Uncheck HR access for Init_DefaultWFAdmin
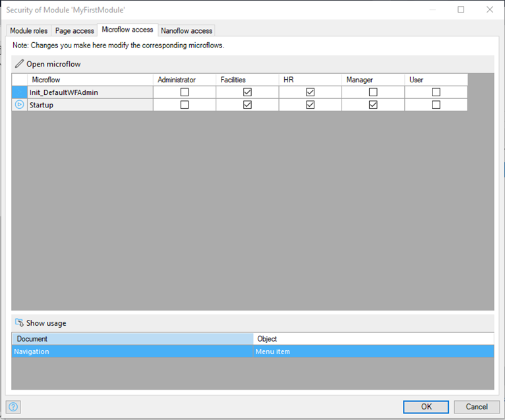The image size is (505, 420). click(x=310, y=92)
